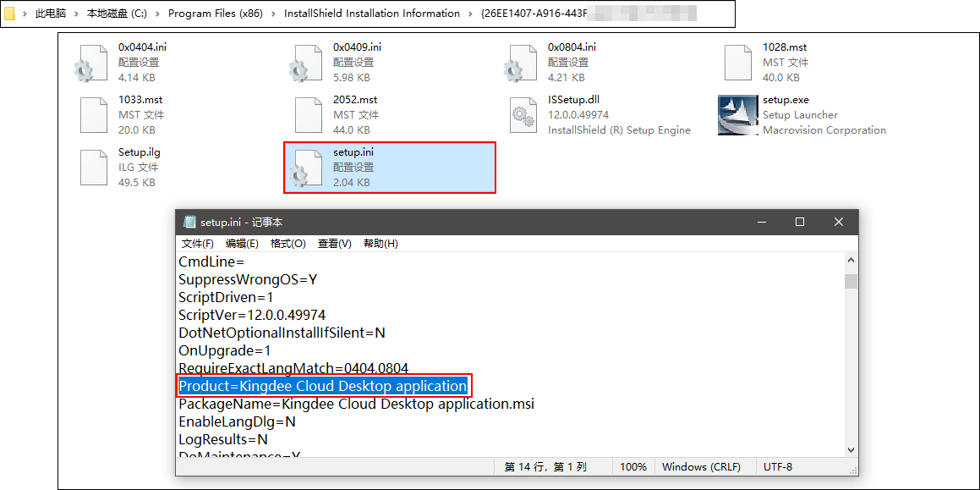Select the 0x0804.ini file icon
This screenshot has width=980, height=490.
522,63
